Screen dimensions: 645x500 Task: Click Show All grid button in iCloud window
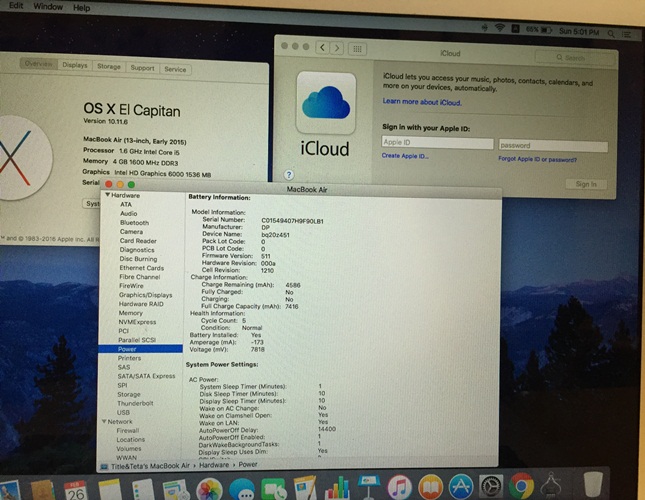[357, 49]
